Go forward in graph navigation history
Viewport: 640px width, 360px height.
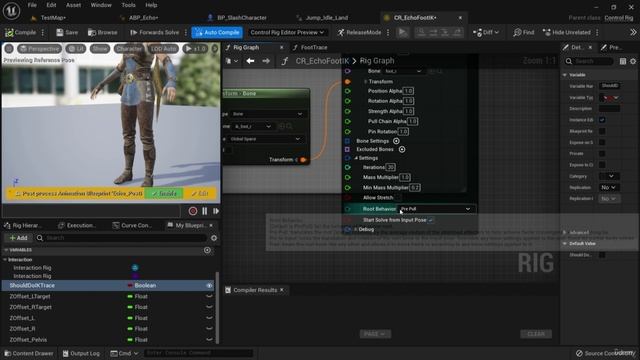266,61
